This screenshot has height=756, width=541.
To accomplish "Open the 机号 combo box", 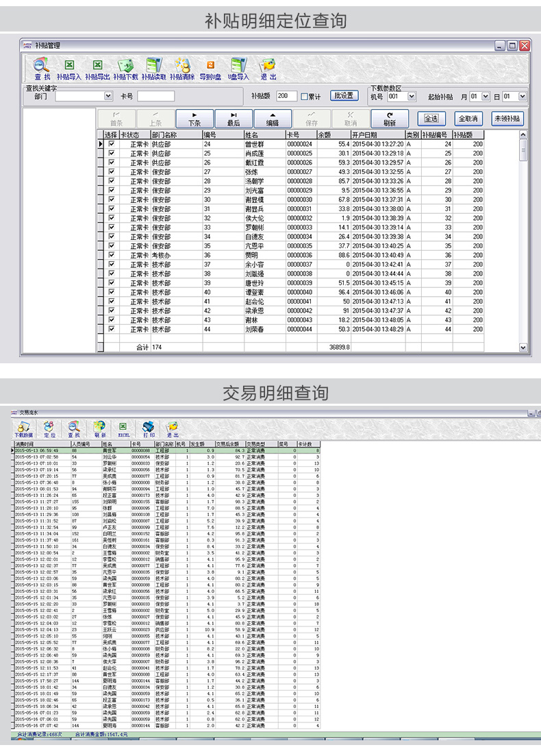I will [x=412, y=97].
